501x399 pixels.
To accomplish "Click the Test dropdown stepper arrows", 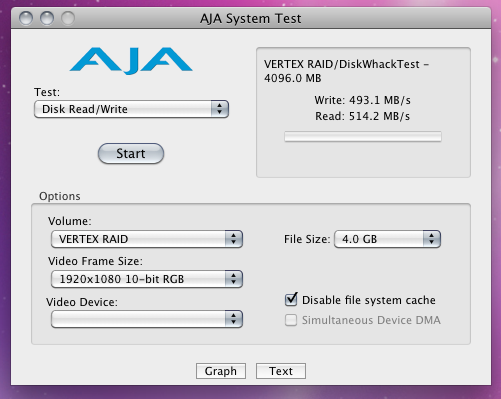I will [219, 109].
